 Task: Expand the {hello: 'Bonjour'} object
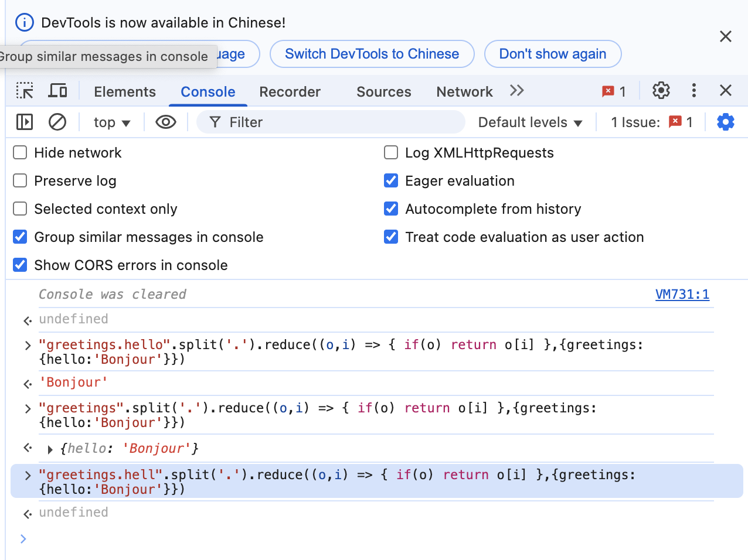pos(50,449)
